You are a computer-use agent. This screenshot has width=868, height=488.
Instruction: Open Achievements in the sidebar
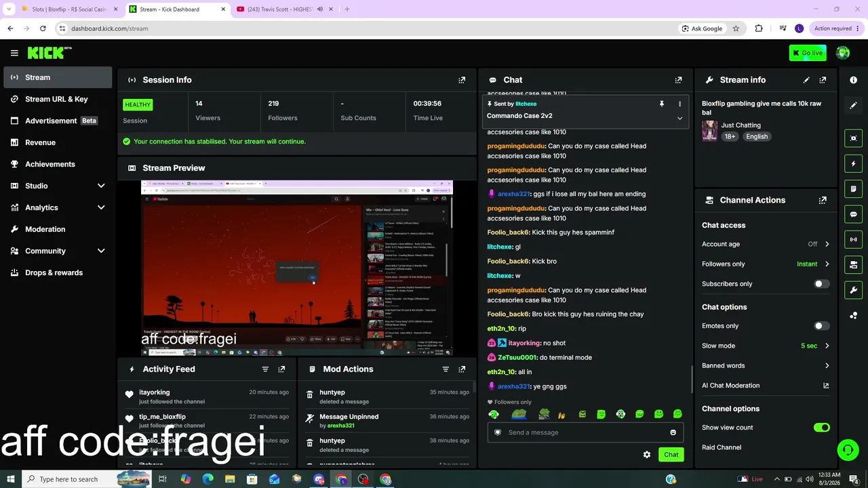click(x=58, y=164)
